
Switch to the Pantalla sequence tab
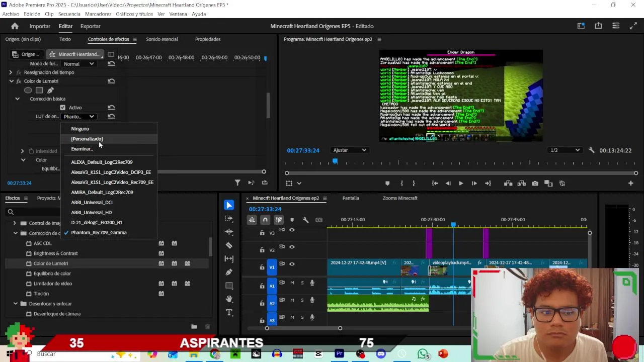pyautogui.click(x=351, y=198)
